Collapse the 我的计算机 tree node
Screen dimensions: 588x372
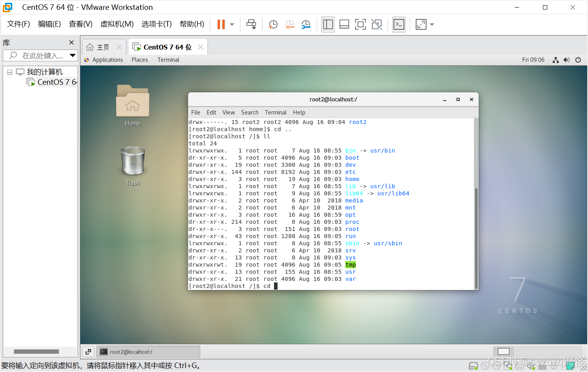pyautogui.click(x=10, y=72)
